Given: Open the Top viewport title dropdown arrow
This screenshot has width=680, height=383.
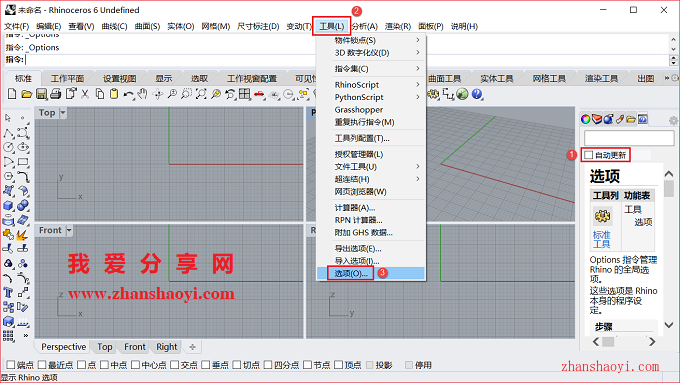Looking at the screenshot, I should pos(63,113).
